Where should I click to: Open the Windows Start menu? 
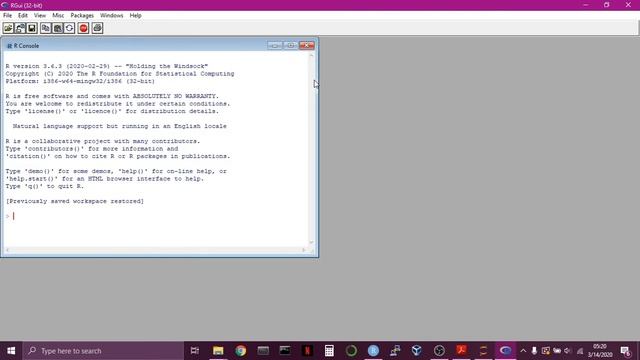pos(11,351)
